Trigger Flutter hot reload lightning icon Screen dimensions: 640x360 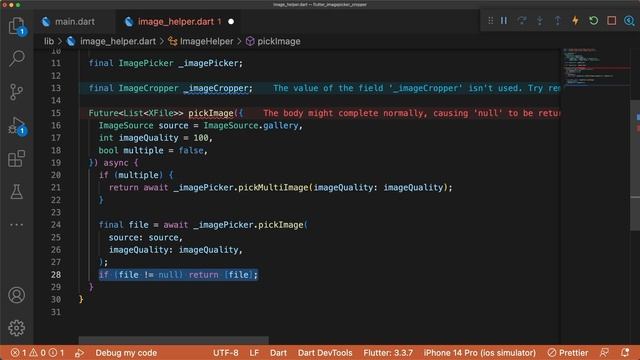pyautogui.click(x=576, y=20)
